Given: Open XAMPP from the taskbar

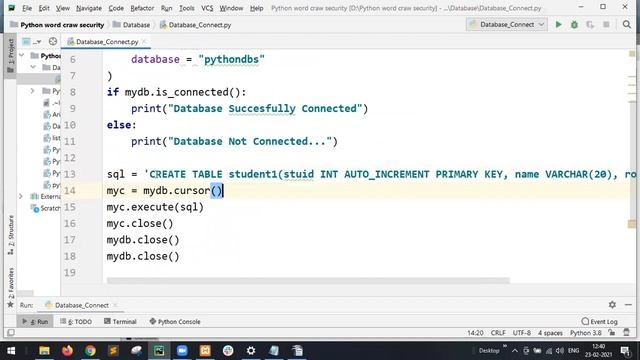Looking at the screenshot, I should point(205,350).
